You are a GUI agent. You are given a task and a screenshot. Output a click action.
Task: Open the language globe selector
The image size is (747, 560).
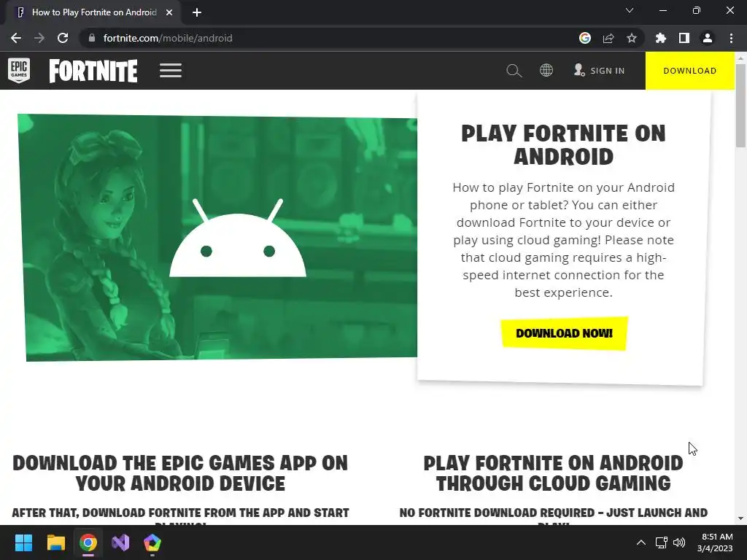[546, 71]
